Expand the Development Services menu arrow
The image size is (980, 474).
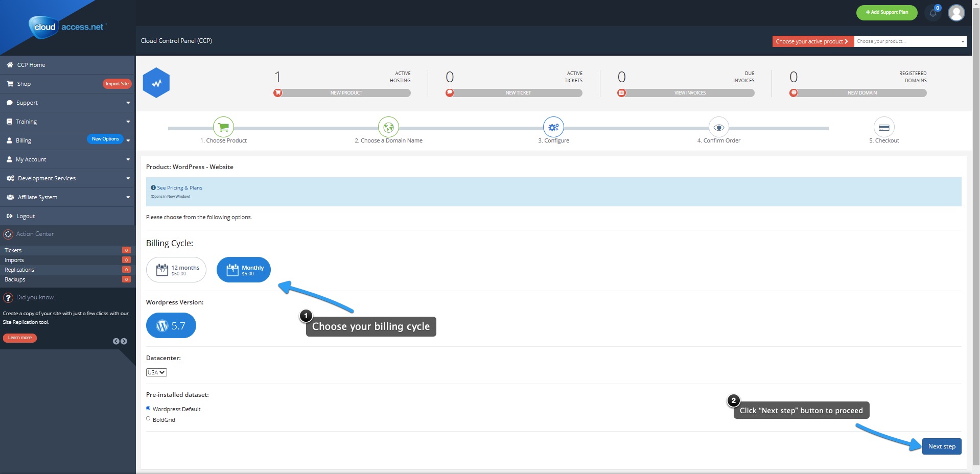pos(128,178)
